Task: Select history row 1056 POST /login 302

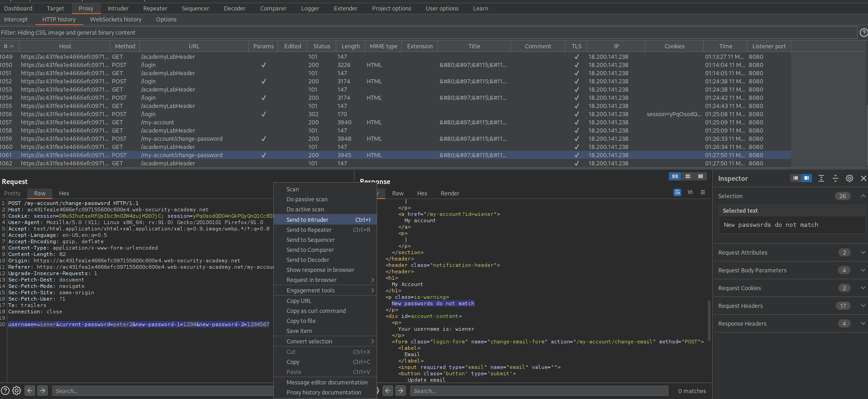Action: [x=395, y=114]
